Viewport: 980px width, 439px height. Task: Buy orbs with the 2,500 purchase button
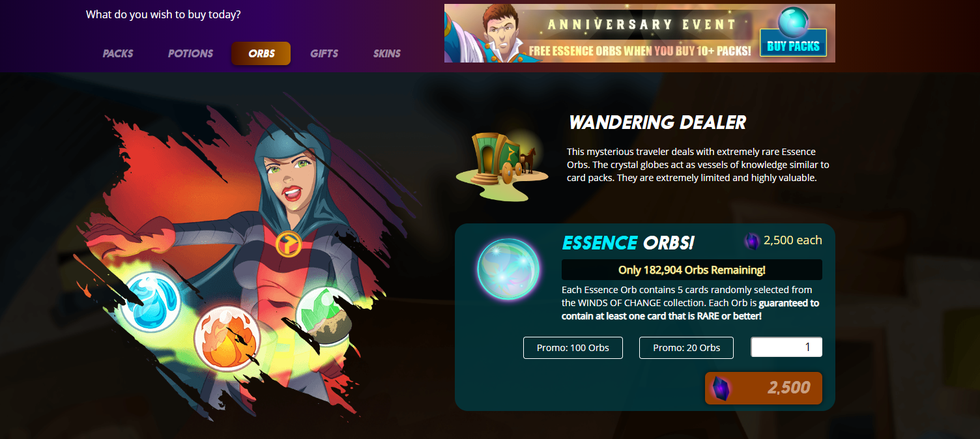pyautogui.click(x=764, y=388)
